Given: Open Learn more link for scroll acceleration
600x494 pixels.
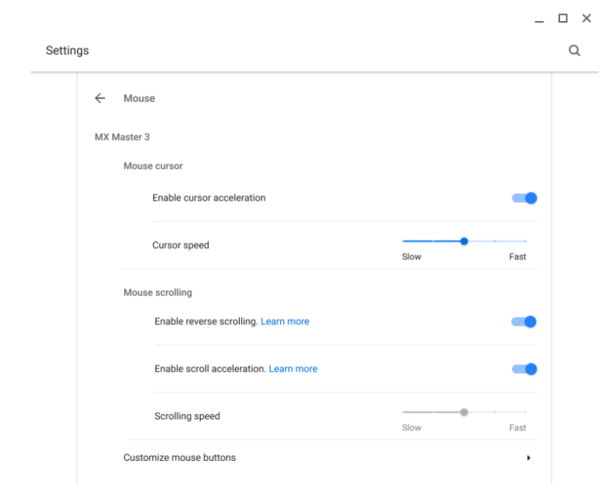Looking at the screenshot, I should (293, 369).
